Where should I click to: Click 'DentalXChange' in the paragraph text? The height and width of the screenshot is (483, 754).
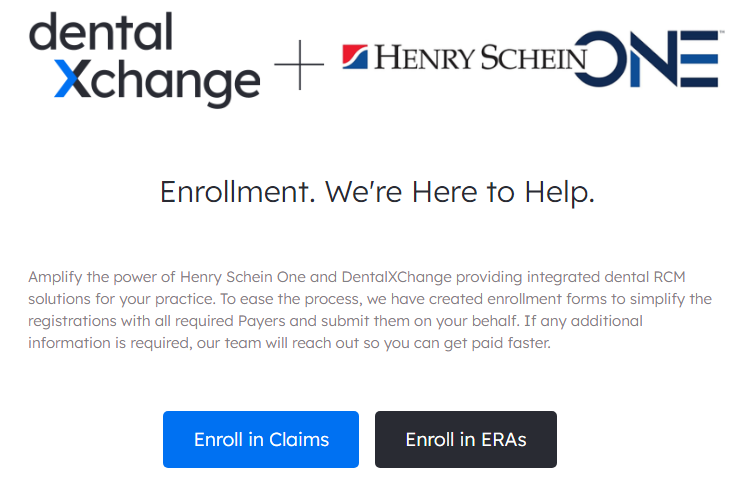coord(397,277)
